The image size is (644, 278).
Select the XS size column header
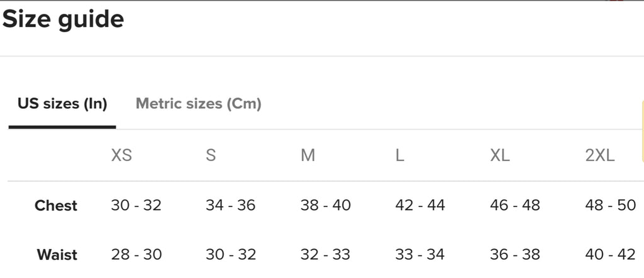(x=121, y=155)
